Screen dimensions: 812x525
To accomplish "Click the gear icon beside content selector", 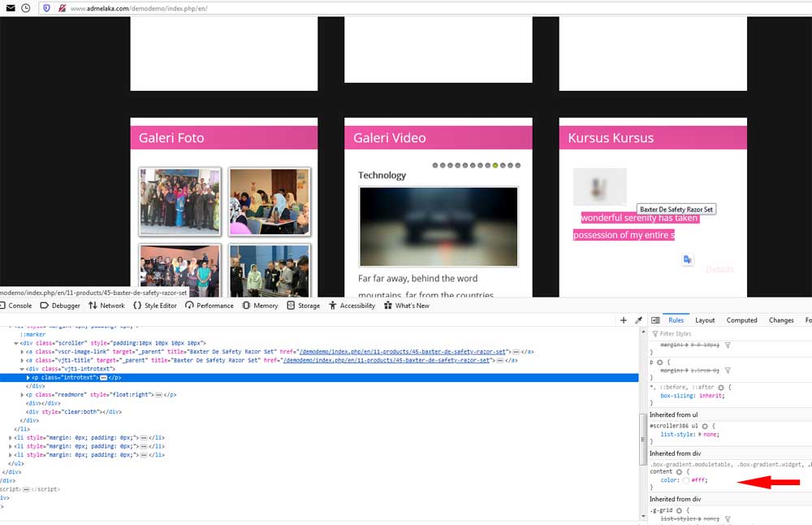I will (x=679, y=471).
